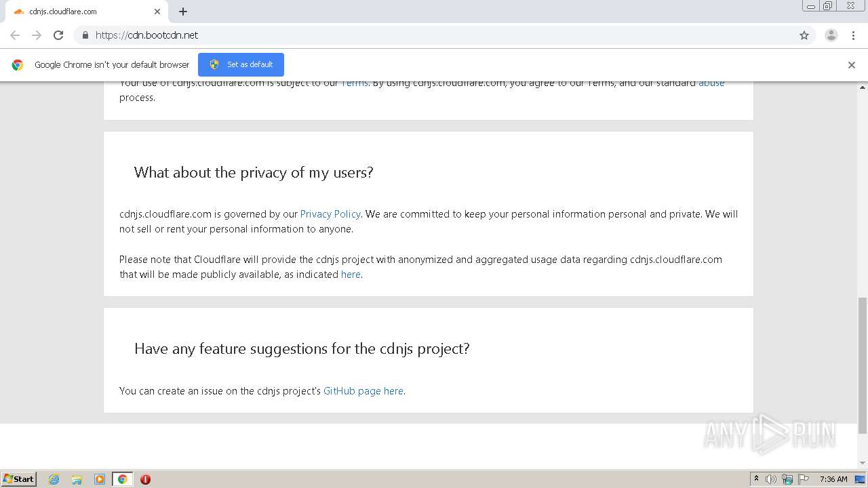Reload the current page

click(x=58, y=35)
